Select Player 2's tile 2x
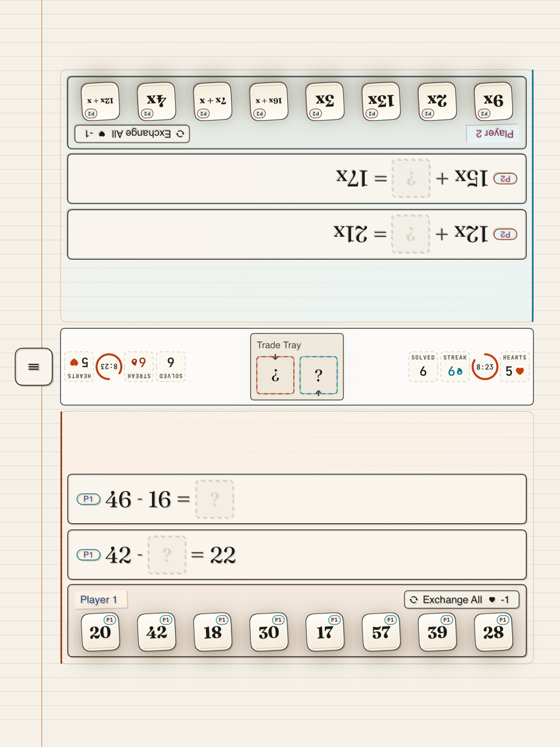The width and height of the screenshot is (560, 747). click(438, 101)
